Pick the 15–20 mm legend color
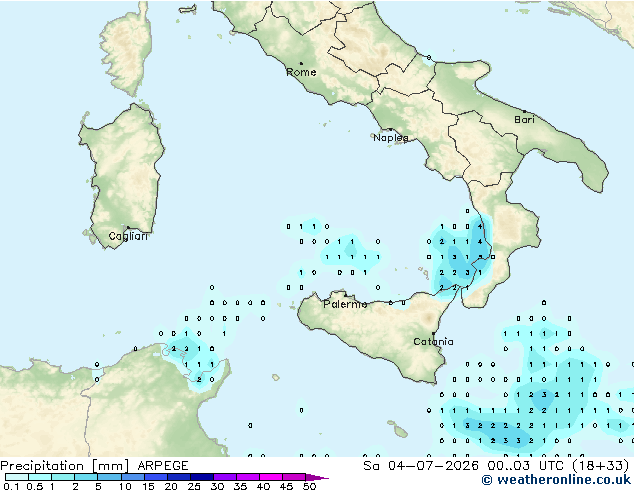The width and height of the screenshot is (634, 490). (155, 477)
